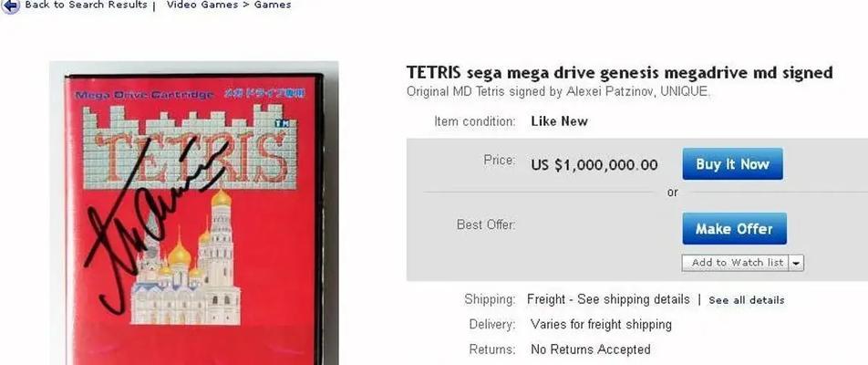This screenshot has width=868, height=365.
Task: Click the US $1,000,000.00 price
Action: pyautogui.click(x=594, y=165)
